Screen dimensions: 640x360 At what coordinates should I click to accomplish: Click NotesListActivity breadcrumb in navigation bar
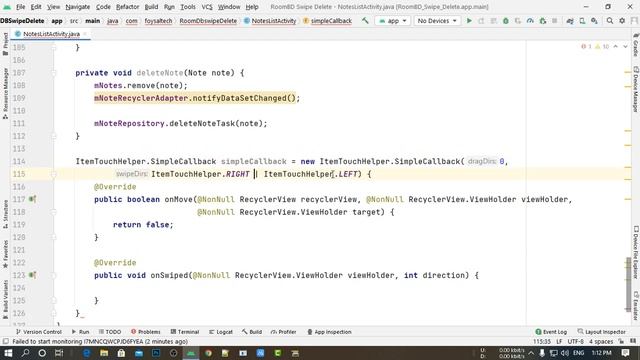tap(270, 21)
